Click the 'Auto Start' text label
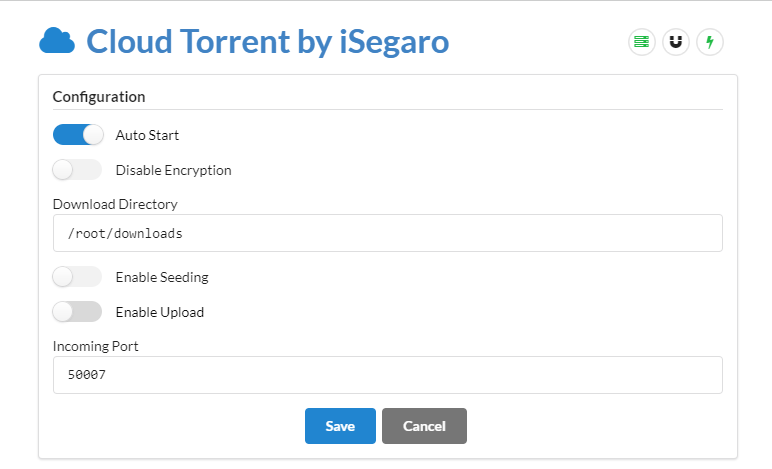 (x=147, y=135)
